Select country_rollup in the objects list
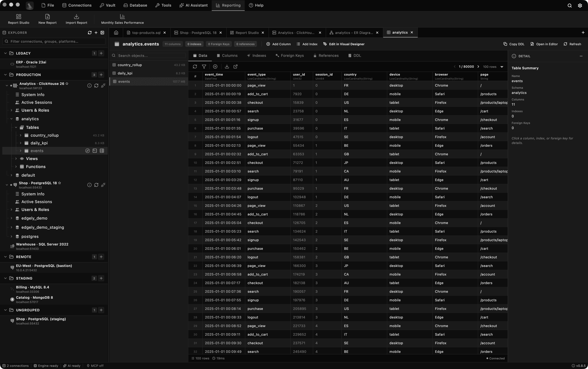Viewport: 588px width, 369px height. 149,65
